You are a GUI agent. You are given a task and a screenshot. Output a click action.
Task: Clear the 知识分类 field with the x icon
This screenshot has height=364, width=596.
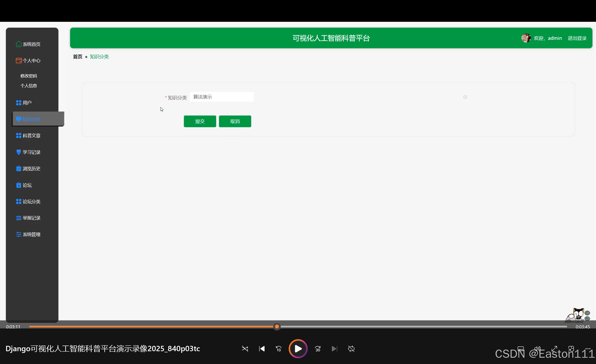pos(465,97)
